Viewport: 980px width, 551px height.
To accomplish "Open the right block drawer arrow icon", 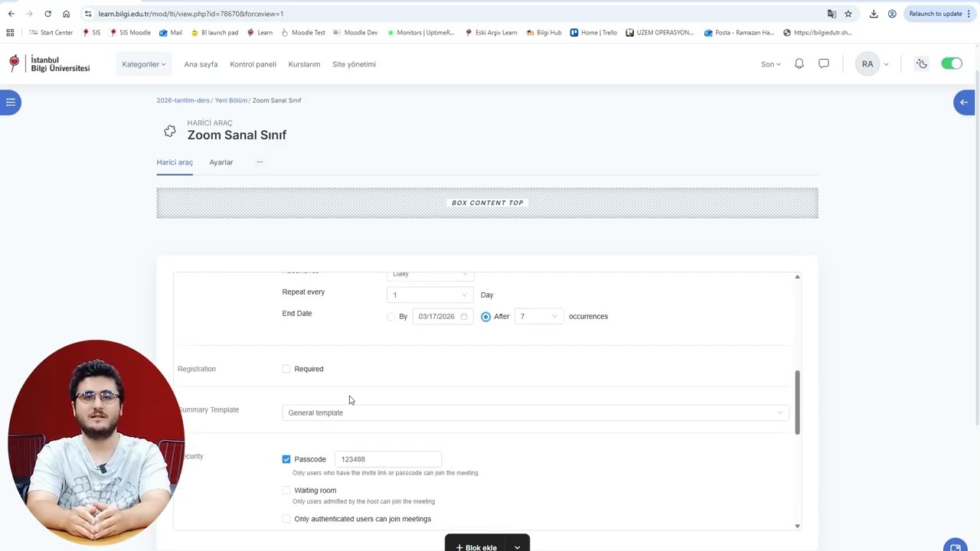I will (964, 102).
